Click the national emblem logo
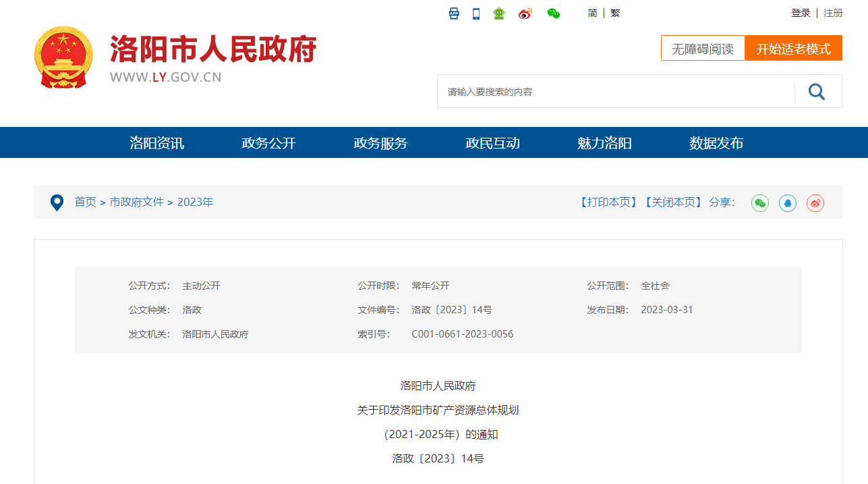The image size is (868, 484). [x=63, y=58]
